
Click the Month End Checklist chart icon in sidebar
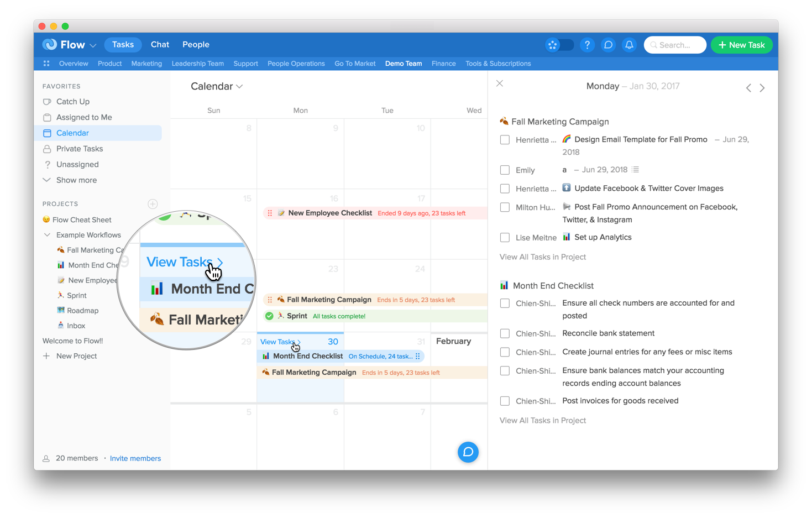[61, 265]
